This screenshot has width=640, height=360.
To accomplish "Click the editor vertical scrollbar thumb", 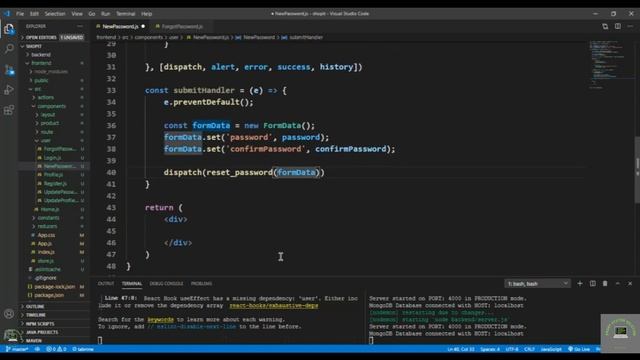I will [637, 169].
